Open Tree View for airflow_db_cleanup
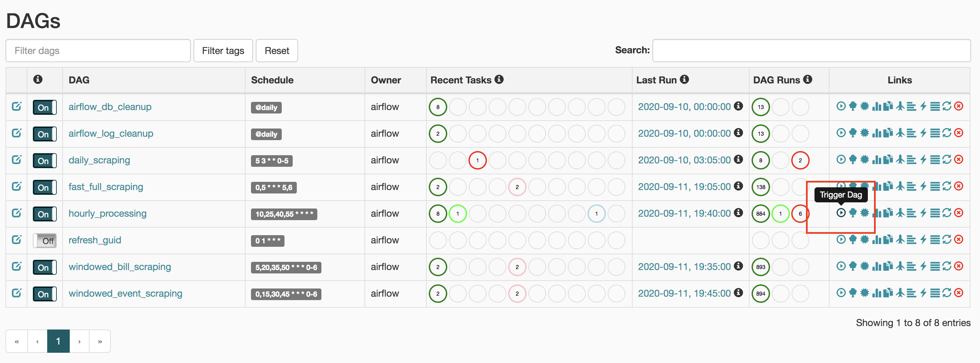 click(852, 106)
